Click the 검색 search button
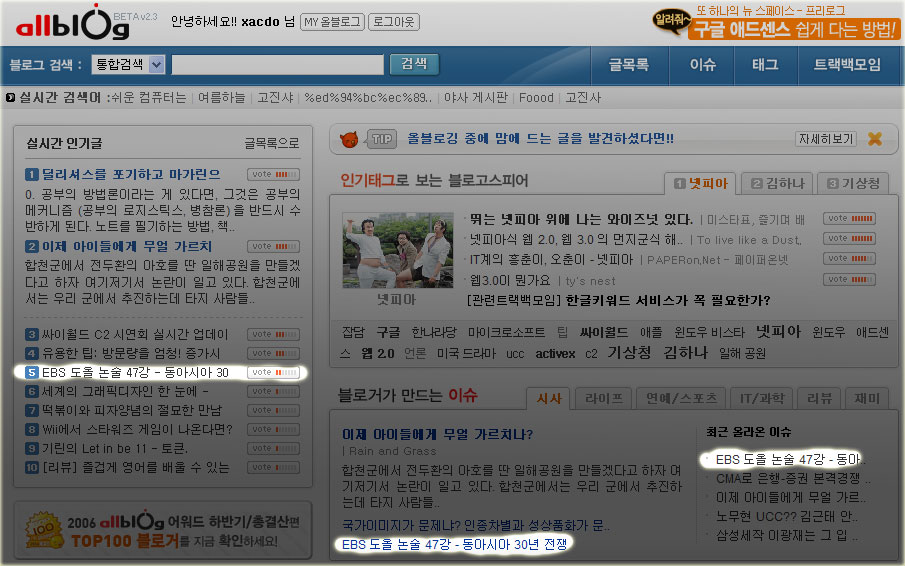 coord(414,64)
